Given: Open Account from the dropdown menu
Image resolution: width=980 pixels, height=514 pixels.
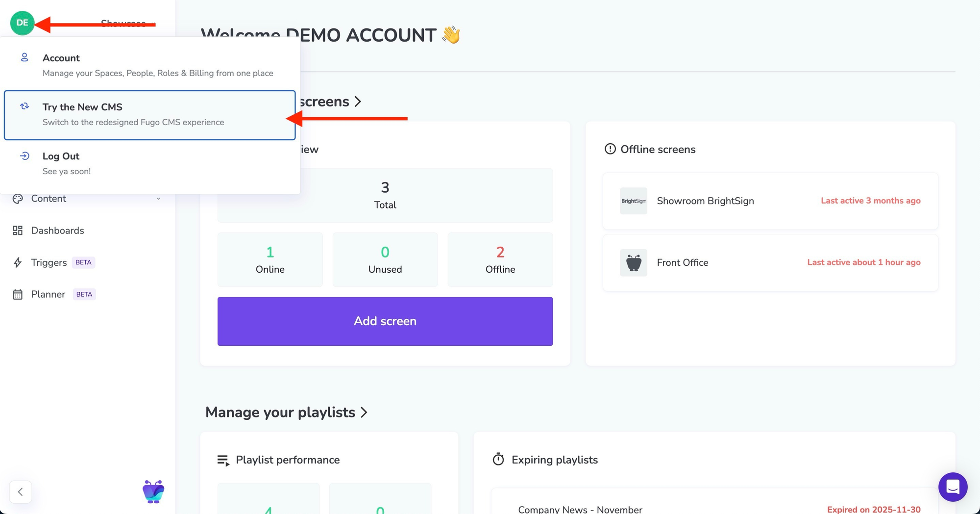Looking at the screenshot, I should tap(61, 58).
